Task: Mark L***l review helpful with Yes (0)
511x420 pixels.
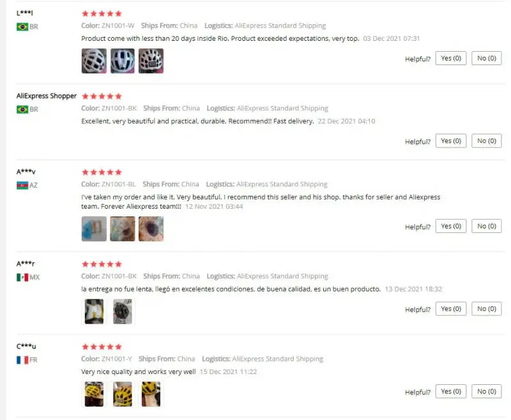Action: (451, 58)
